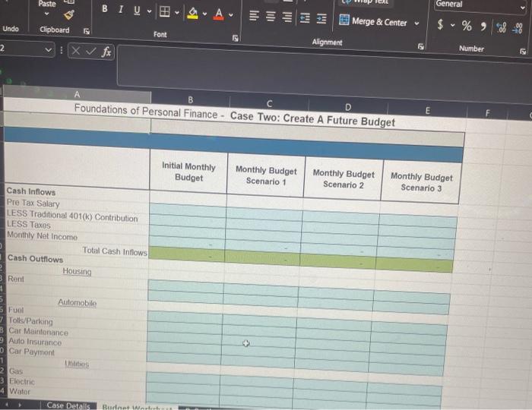This screenshot has width=532, height=410.
Task: Center text horizontally
Action: point(271,17)
